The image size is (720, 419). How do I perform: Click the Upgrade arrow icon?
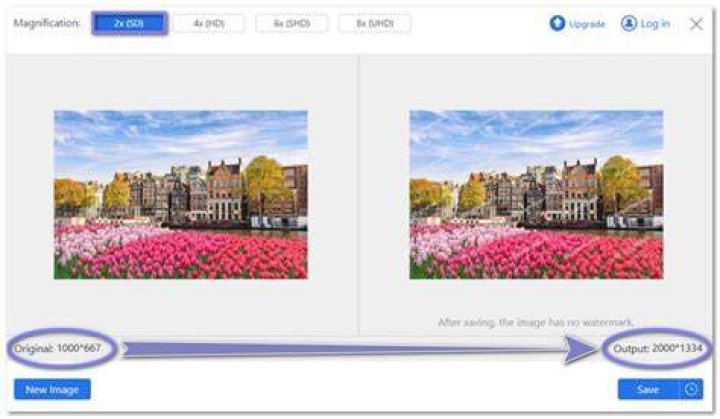tap(557, 23)
